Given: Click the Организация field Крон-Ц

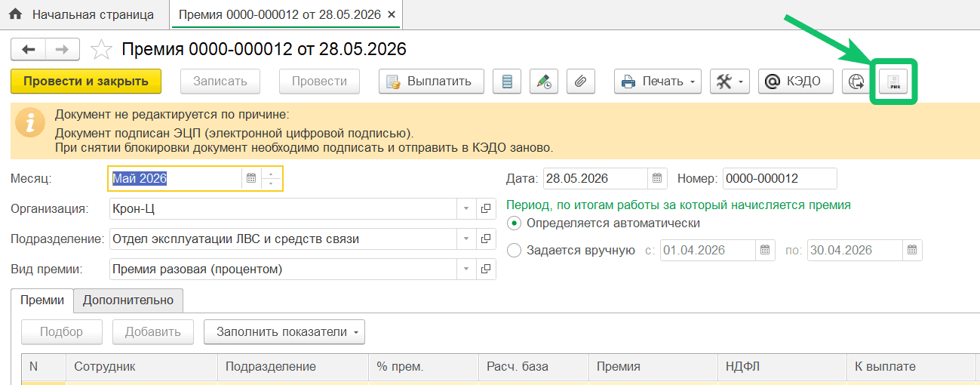Looking at the screenshot, I should [x=284, y=208].
